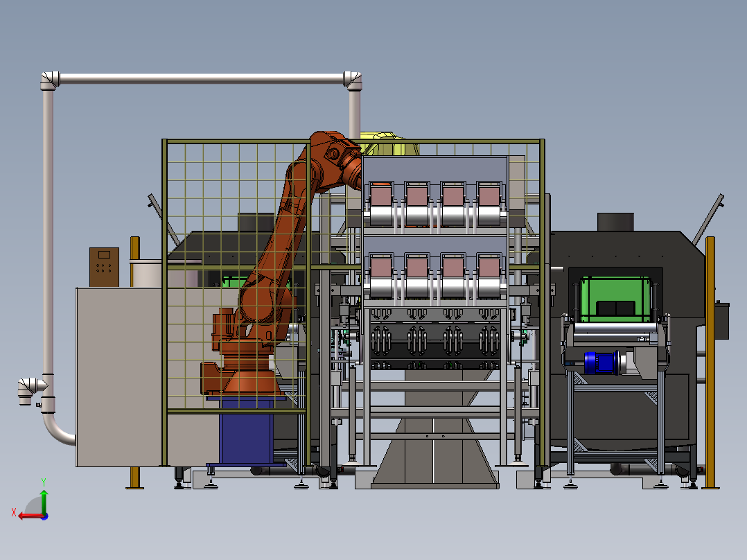Select the long horizontal pipe at the top
The image size is (747, 560).
click(x=202, y=78)
